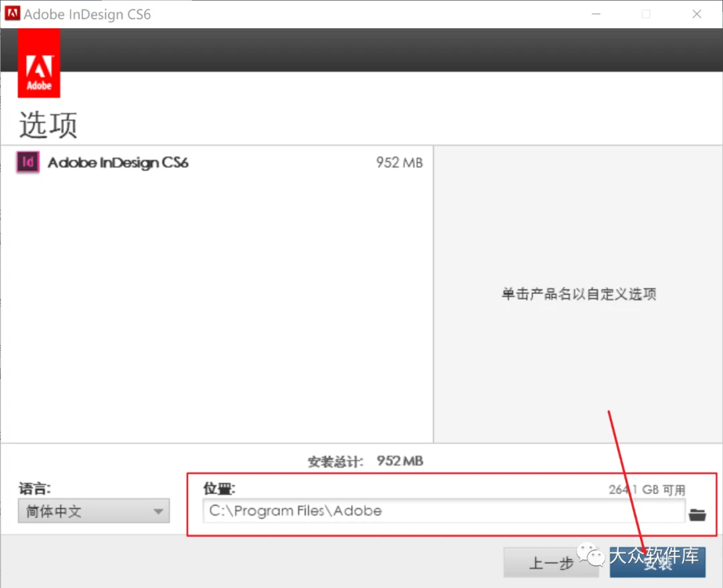Click the title bar Adobe app icon

[12, 13]
